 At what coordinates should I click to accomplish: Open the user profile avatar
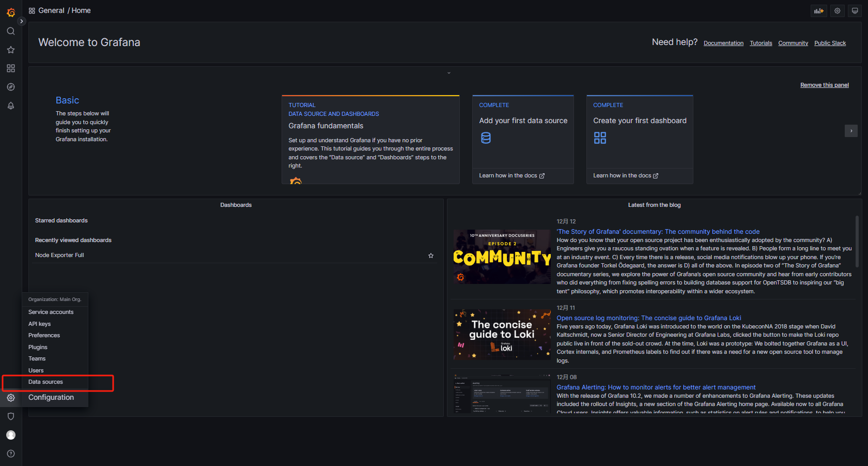(x=11, y=435)
